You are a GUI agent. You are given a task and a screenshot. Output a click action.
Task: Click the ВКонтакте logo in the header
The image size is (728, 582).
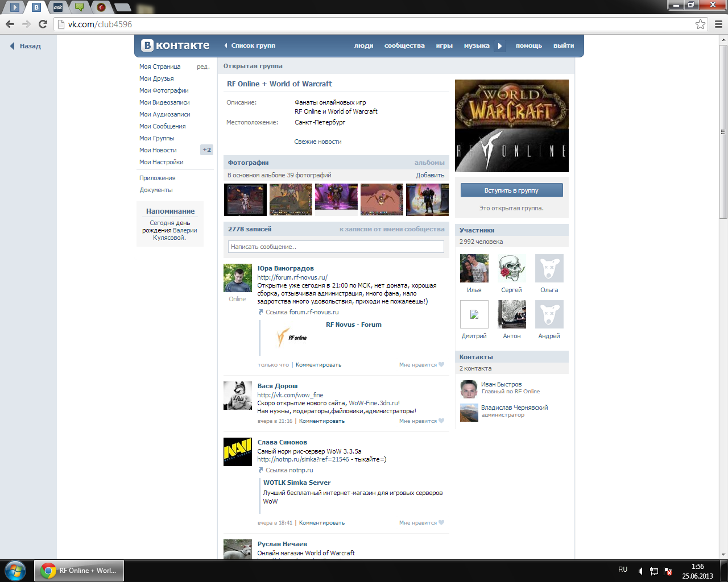pyautogui.click(x=175, y=45)
